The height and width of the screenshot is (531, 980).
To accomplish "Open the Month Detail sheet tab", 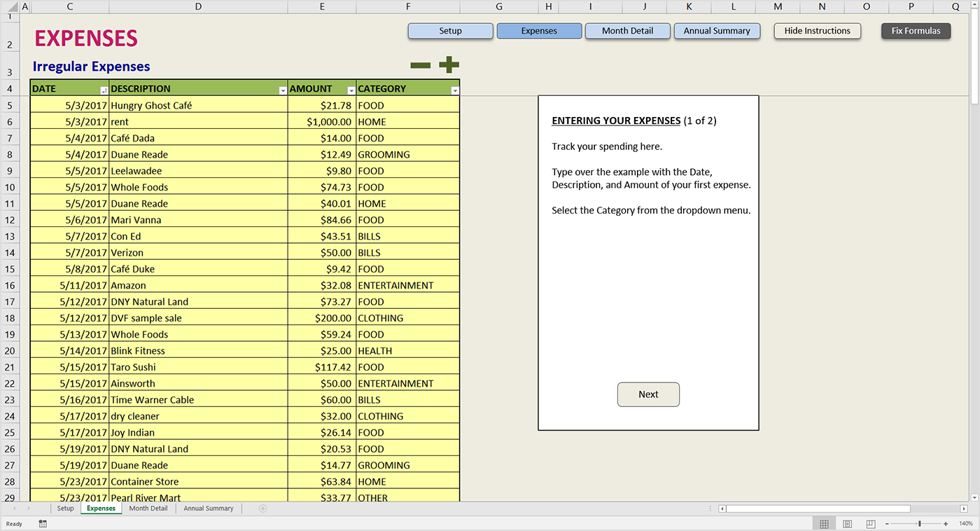I will point(148,509).
